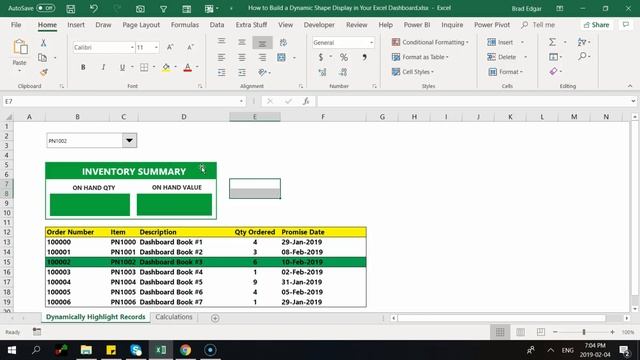
Task: Click the Insert Function fx button
Action: click(x=306, y=101)
